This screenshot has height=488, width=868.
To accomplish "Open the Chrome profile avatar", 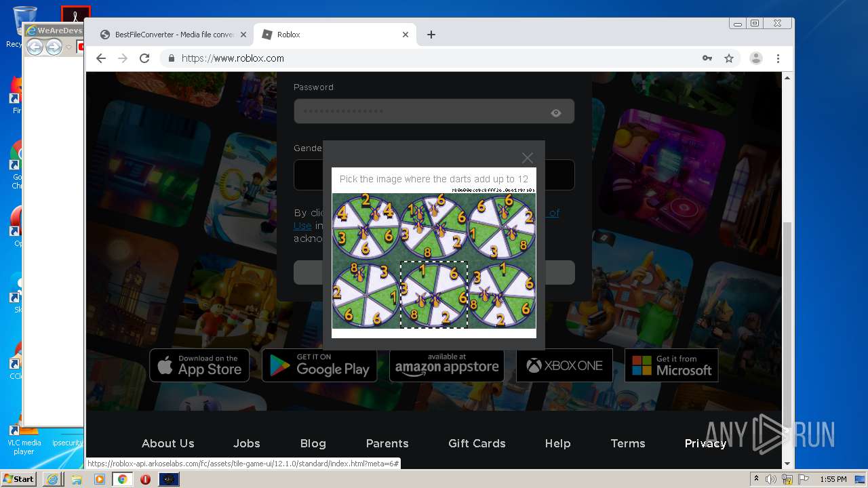I will (x=756, y=58).
